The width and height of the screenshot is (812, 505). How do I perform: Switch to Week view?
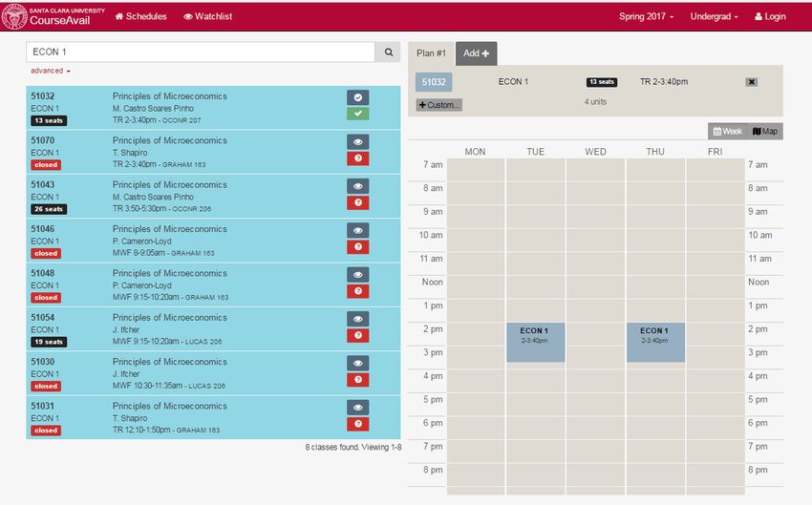point(728,132)
